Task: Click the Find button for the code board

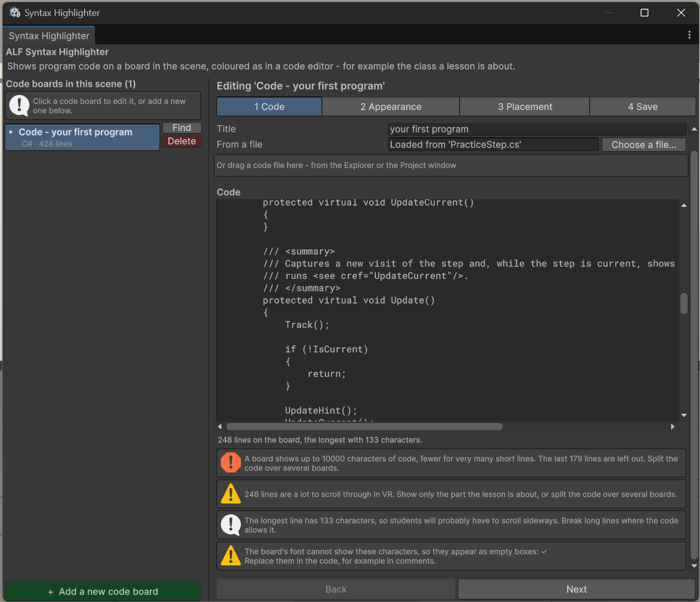Action: pos(182,128)
